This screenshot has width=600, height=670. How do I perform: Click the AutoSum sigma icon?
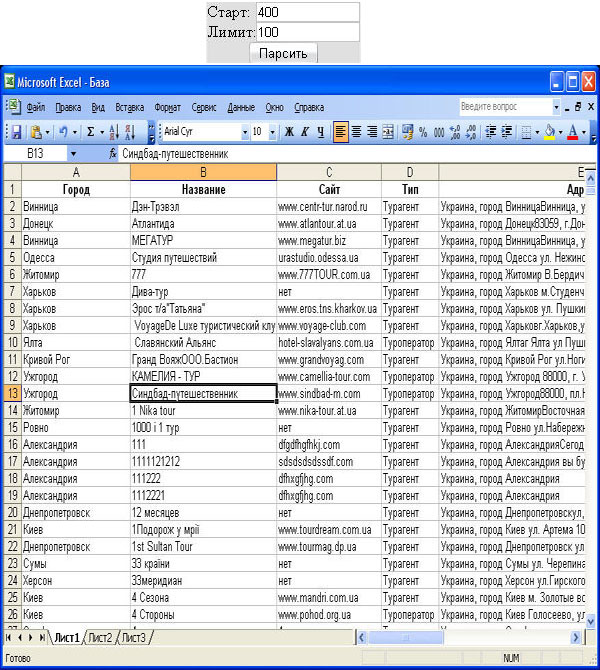(x=90, y=132)
